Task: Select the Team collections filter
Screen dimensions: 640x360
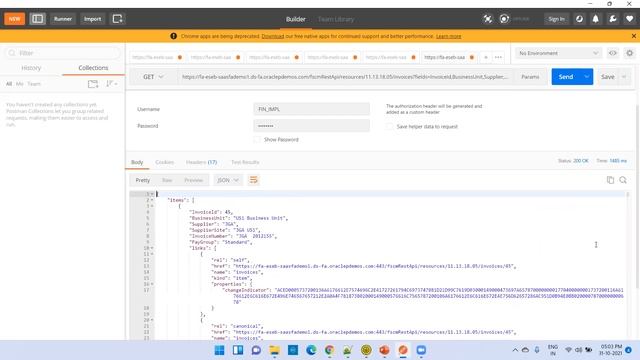Action: 34,84
